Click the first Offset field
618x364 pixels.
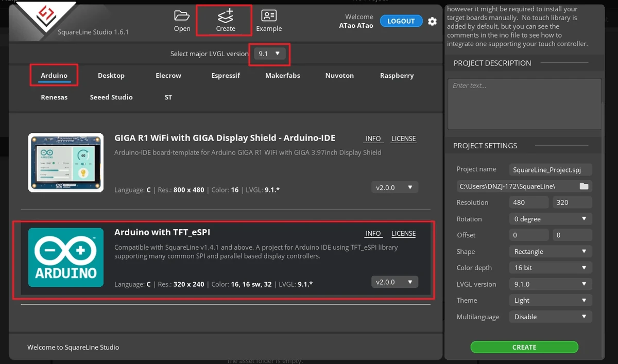(x=528, y=235)
